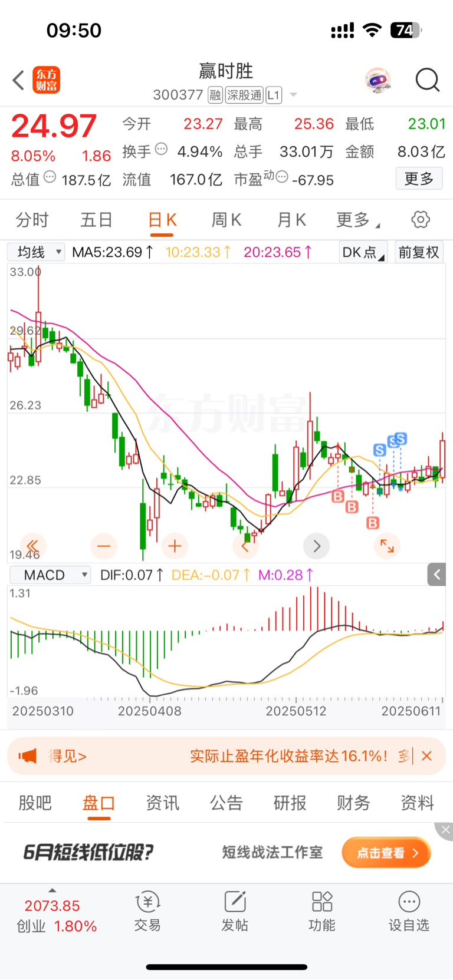Select the 盘口 tab
Image resolution: width=453 pixels, height=980 pixels.
click(99, 803)
